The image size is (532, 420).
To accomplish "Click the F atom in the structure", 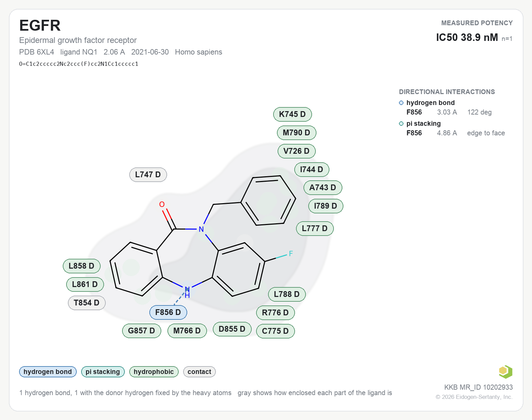I will [x=291, y=253].
